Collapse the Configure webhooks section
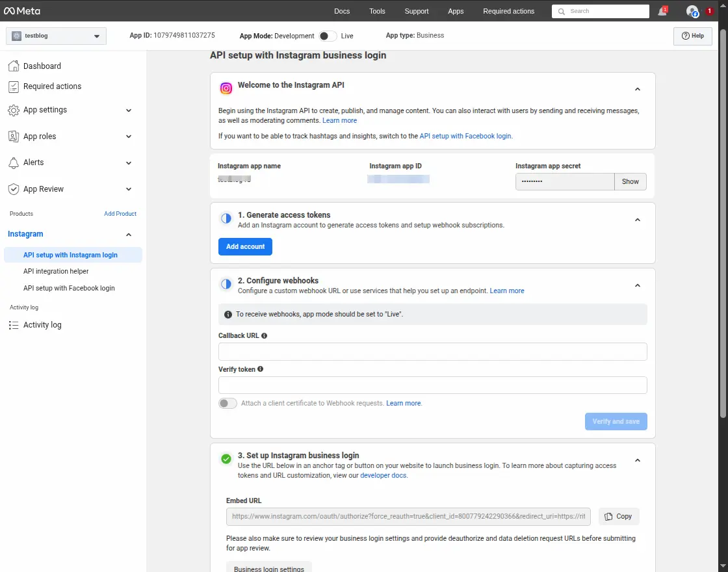This screenshot has width=728, height=572. [638, 285]
